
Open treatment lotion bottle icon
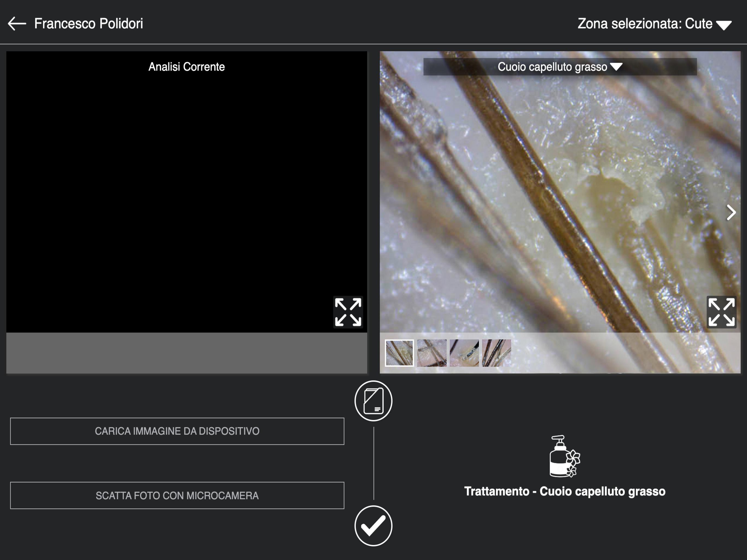click(564, 456)
